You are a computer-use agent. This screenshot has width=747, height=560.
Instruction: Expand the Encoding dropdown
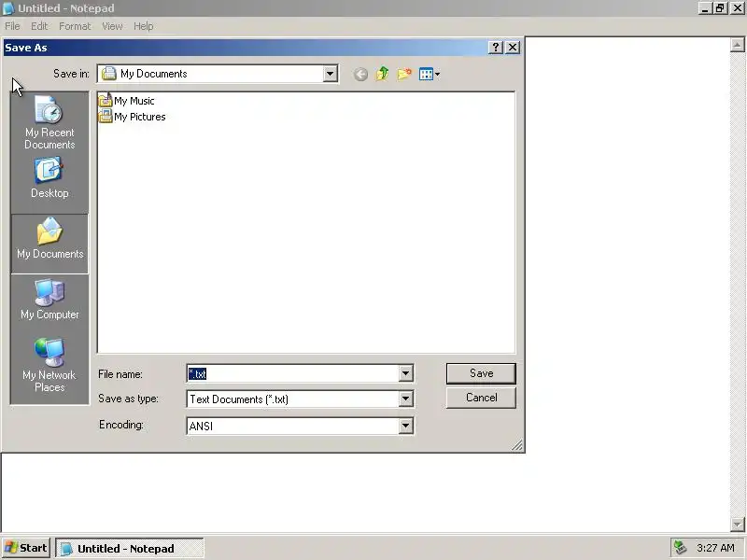tap(405, 426)
